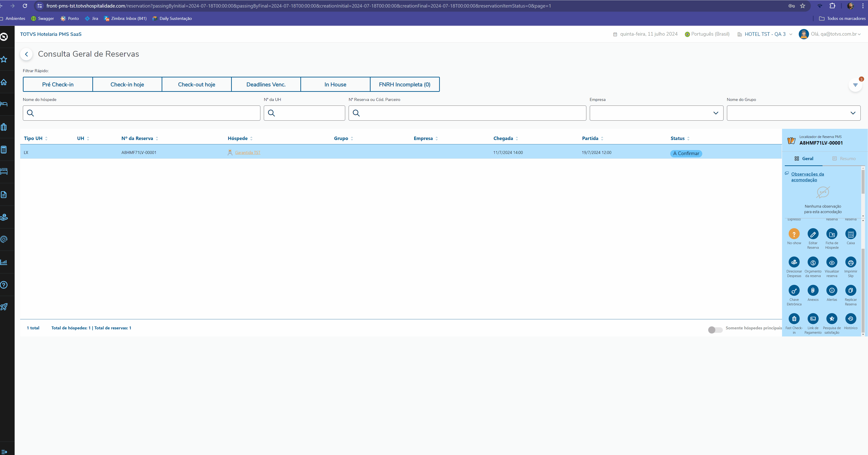Click the No-show action icon
This screenshot has height=455, width=868.
[794, 234]
